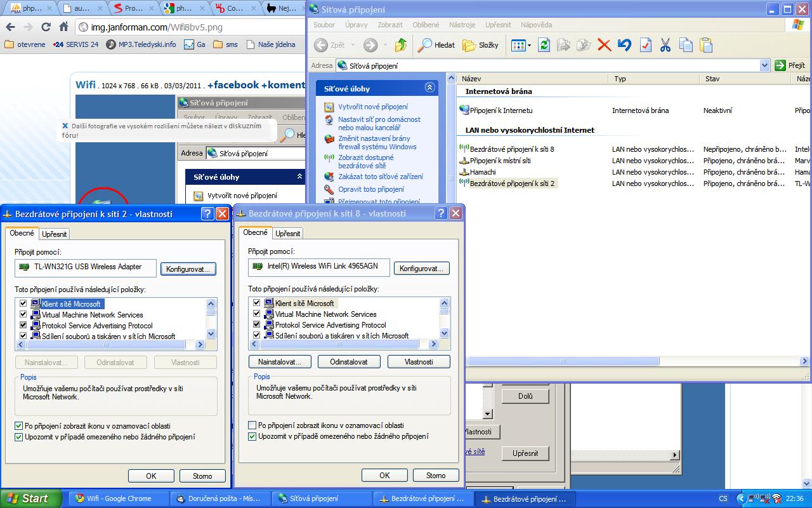Screen dimensions: 812x508
Task: Expand the views button dropdown
Action: (528, 46)
